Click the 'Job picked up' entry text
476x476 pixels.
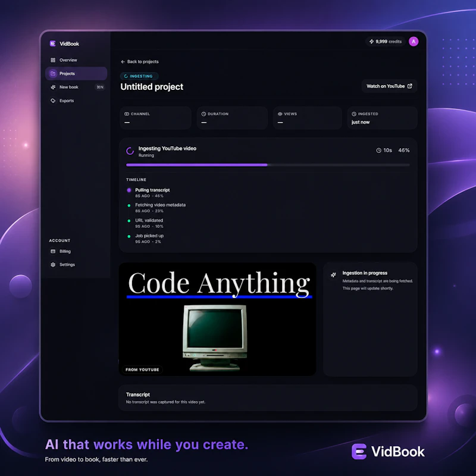pos(149,236)
